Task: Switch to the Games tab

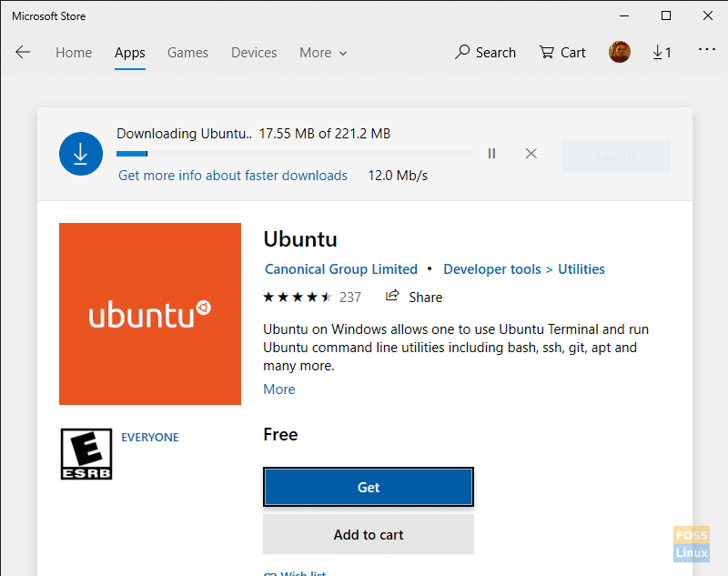Action: pos(187,53)
